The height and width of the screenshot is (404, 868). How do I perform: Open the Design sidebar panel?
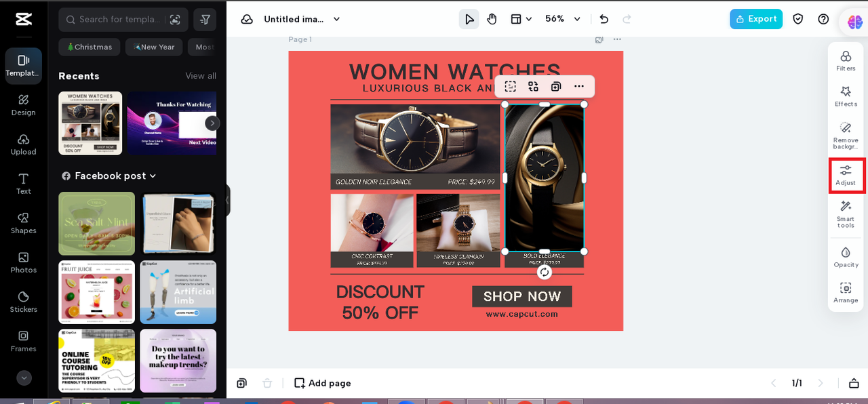click(24, 105)
